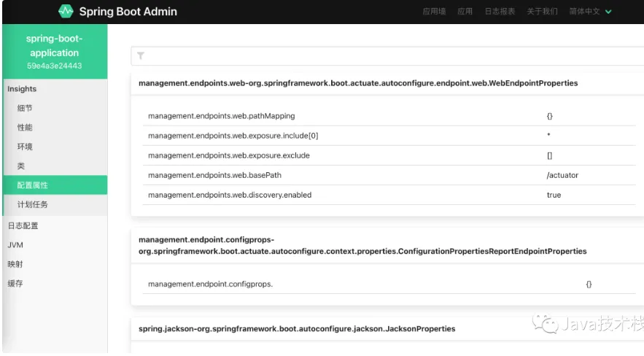Select the 配置属性 sidebar item
This screenshot has height=356, width=644.
33,185
